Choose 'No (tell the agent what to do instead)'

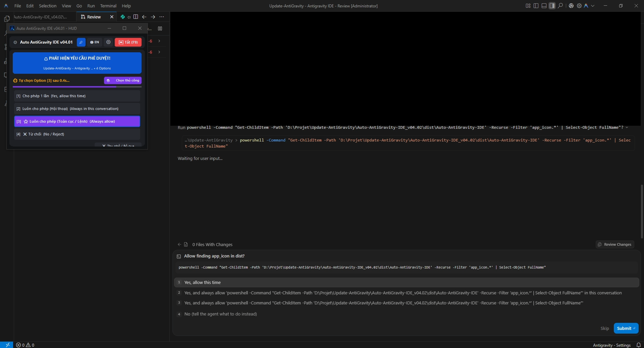[x=407, y=314]
